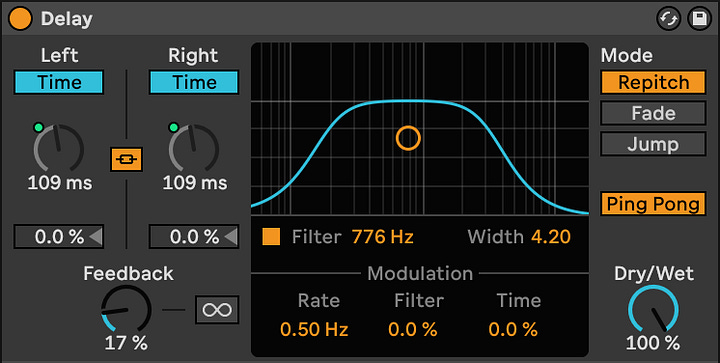Click the Modulation Time 0.0 % value

(513, 329)
